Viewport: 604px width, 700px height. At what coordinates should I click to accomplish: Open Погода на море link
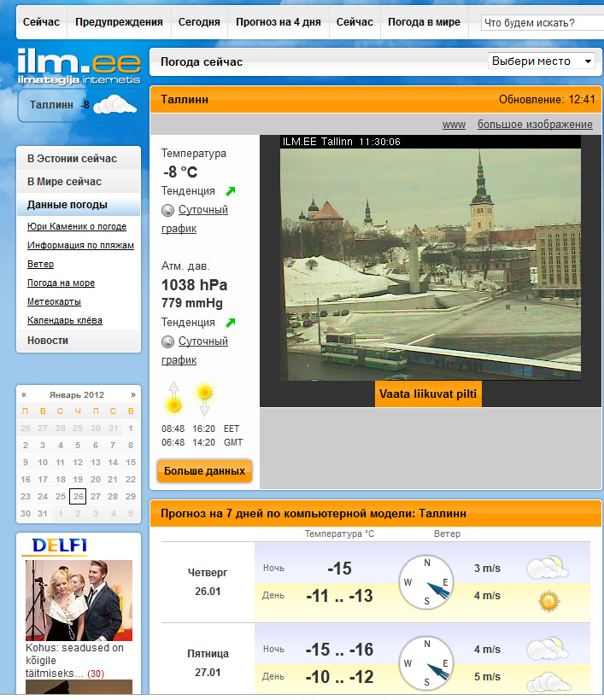[61, 283]
